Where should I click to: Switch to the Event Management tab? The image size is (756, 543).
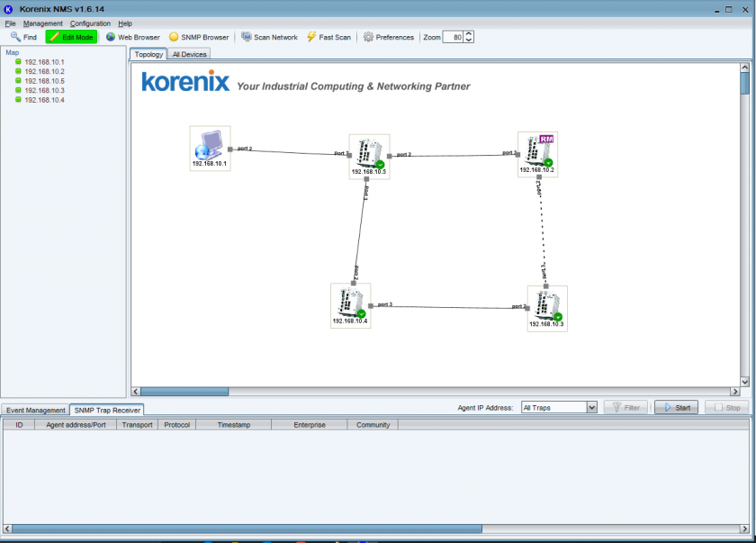coord(36,410)
